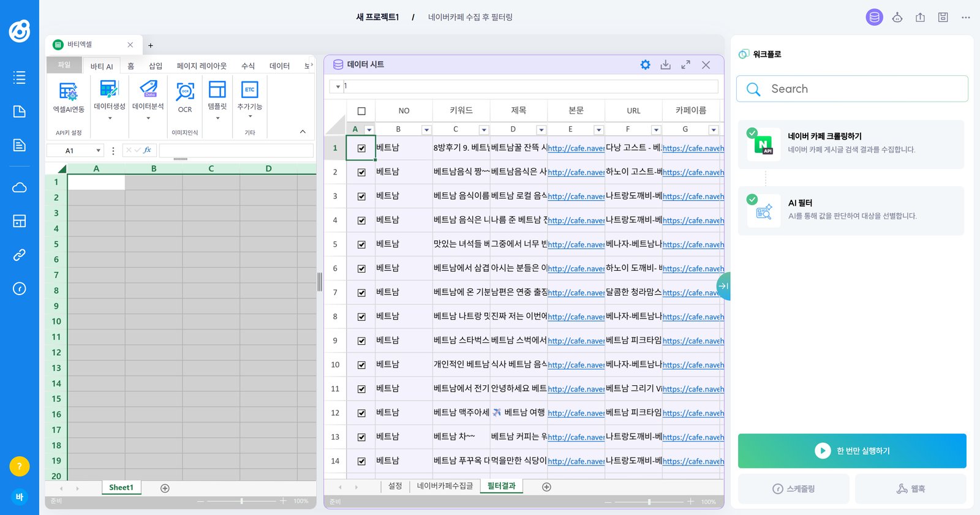The image size is (980, 515).
Task: Adjust the Excel sheet zoom slider
Action: [x=242, y=501]
